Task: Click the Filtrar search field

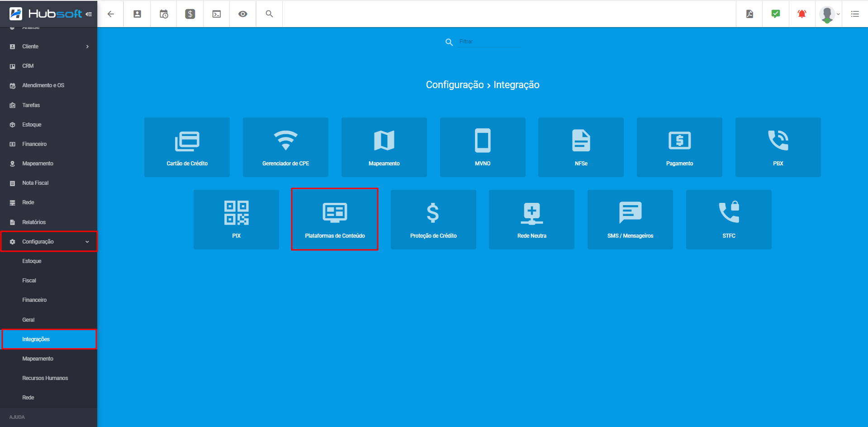Action: click(x=489, y=42)
